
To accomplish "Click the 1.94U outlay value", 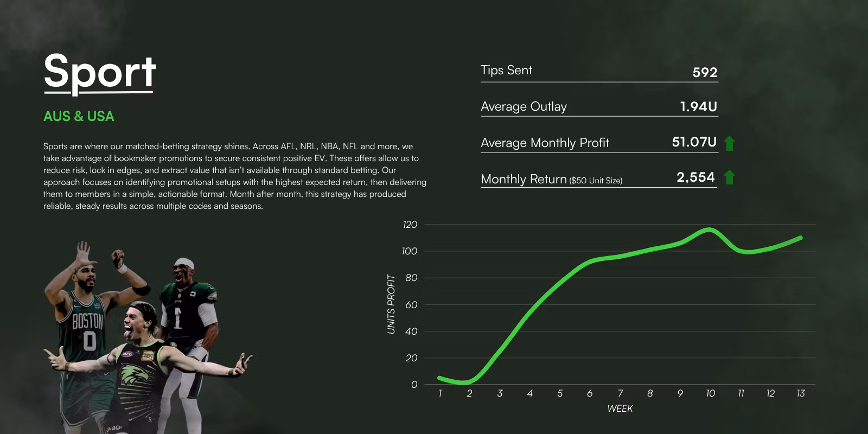I will 698,107.
